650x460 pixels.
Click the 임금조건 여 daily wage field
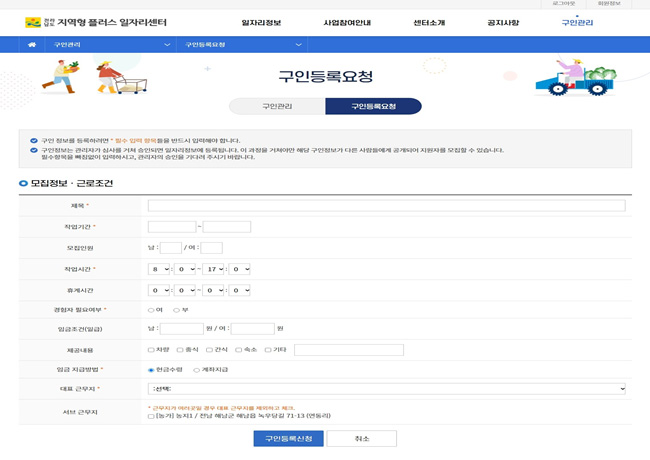coord(252,329)
